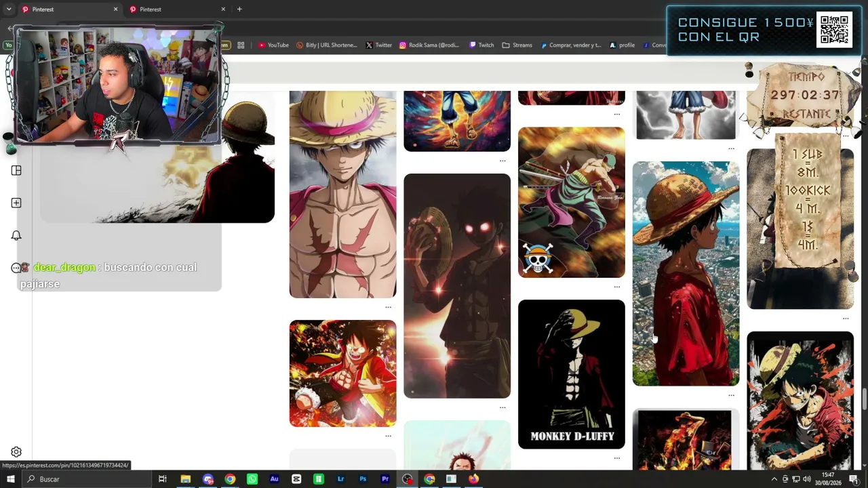Open the profile bookmark
Image resolution: width=868 pixels, height=488 pixels.
[x=622, y=45]
